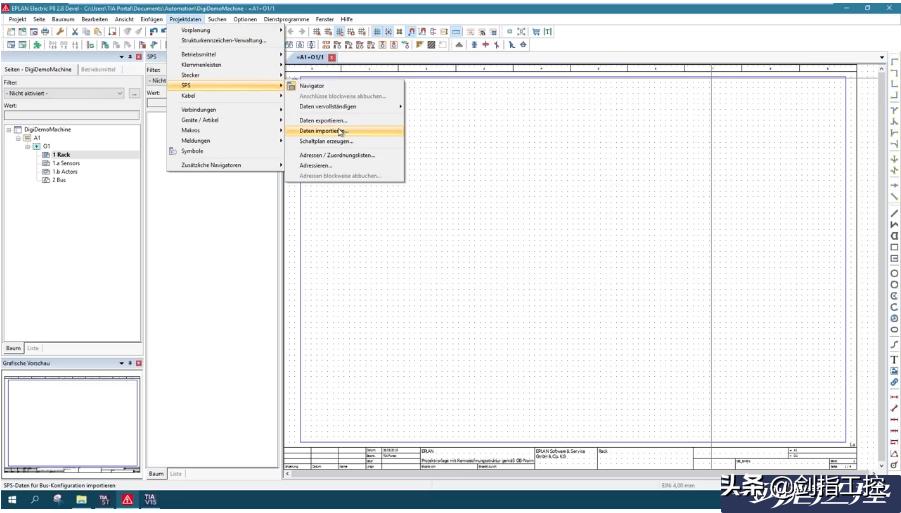Collapse the DigiDemoMachine tree node
Screen dimensions: 901x513
9,130
